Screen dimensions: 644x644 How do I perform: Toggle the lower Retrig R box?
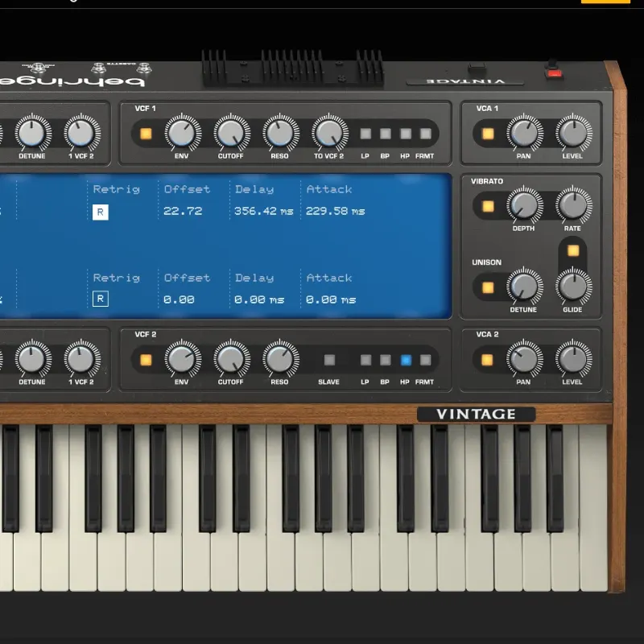100,299
